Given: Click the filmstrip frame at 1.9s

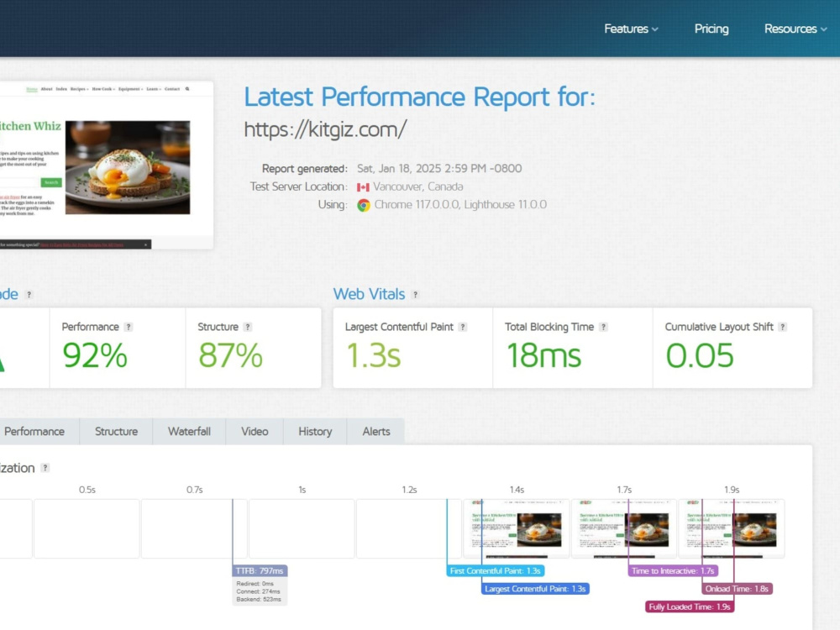Looking at the screenshot, I should 732,528.
